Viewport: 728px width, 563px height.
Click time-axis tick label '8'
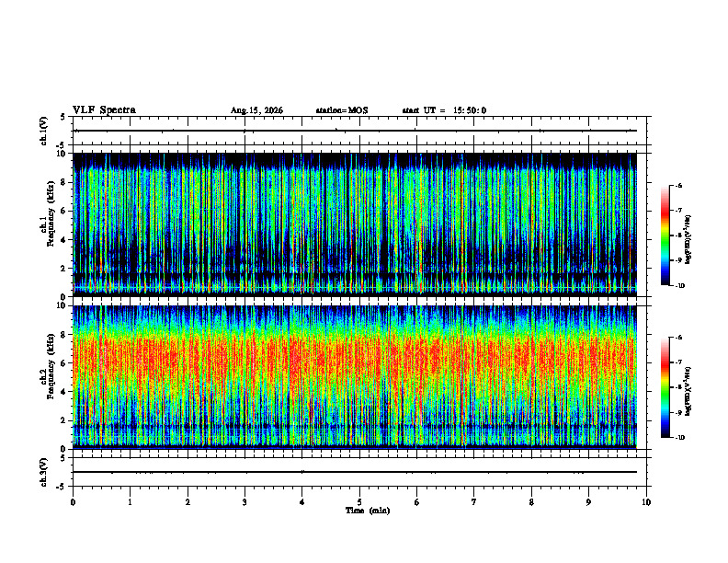point(531,502)
